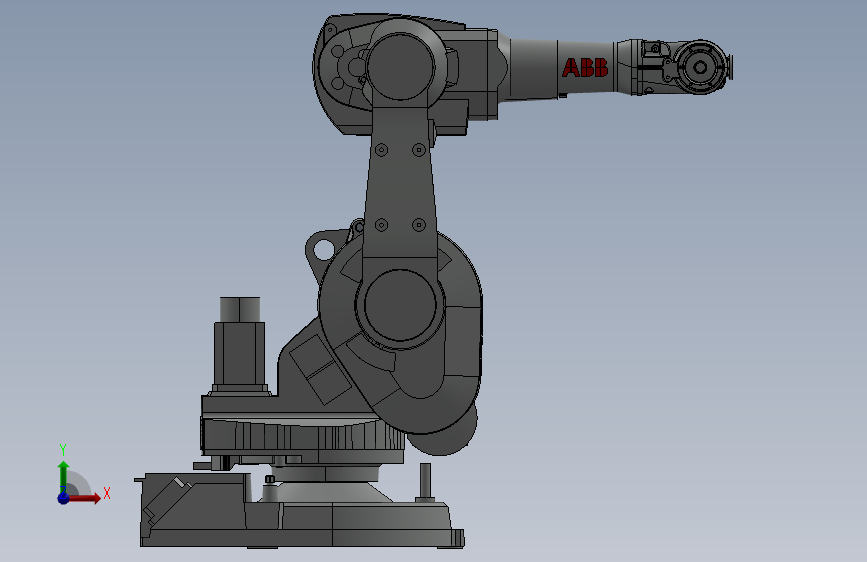The image size is (867, 562).
Task: Click the lifting eye ring on the robot shoulder
Action: click(x=323, y=249)
